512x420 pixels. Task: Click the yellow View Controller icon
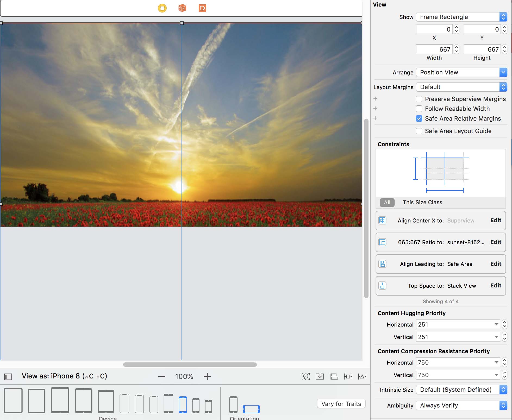(162, 8)
